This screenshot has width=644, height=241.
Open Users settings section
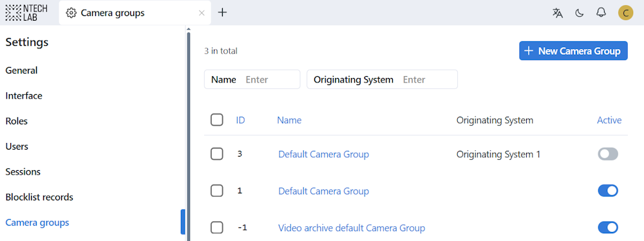[x=17, y=146]
